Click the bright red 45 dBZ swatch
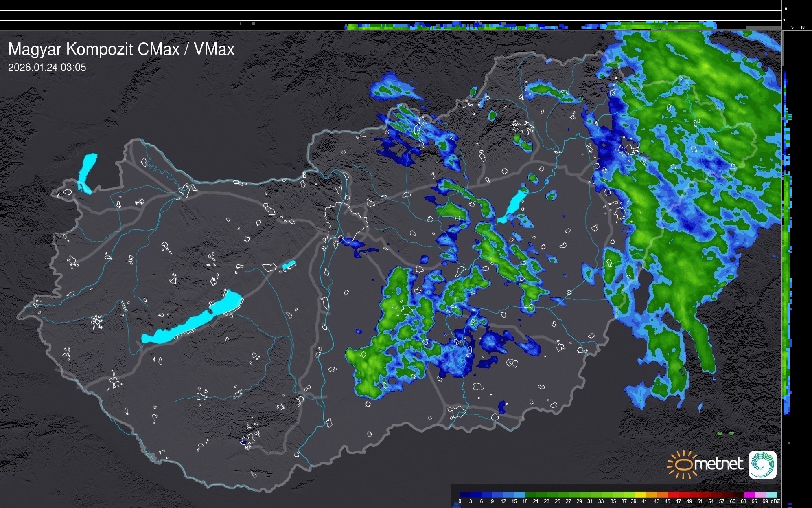Screen dimensions: 812x508 click(x=673, y=495)
